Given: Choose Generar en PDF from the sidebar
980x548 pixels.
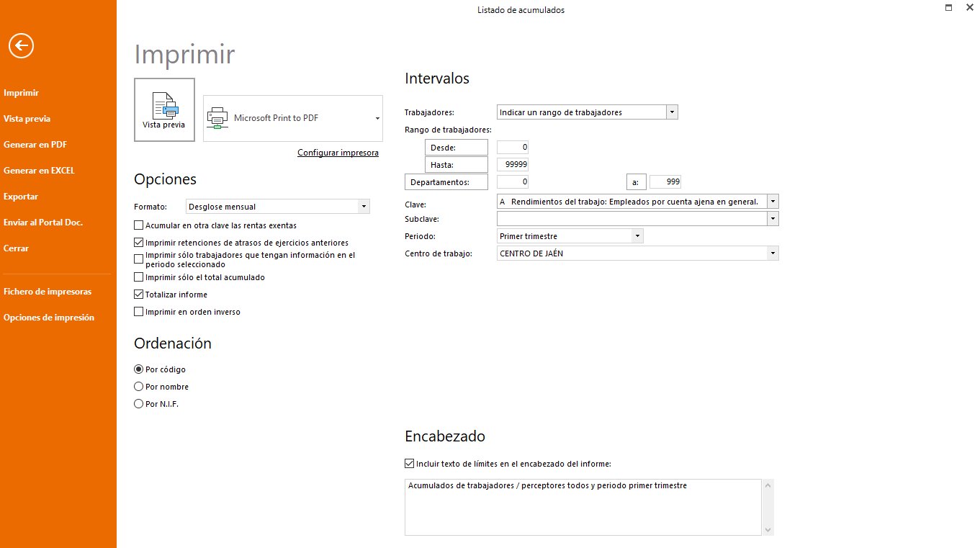Looking at the screenshot, I should [x=35, y=145].
